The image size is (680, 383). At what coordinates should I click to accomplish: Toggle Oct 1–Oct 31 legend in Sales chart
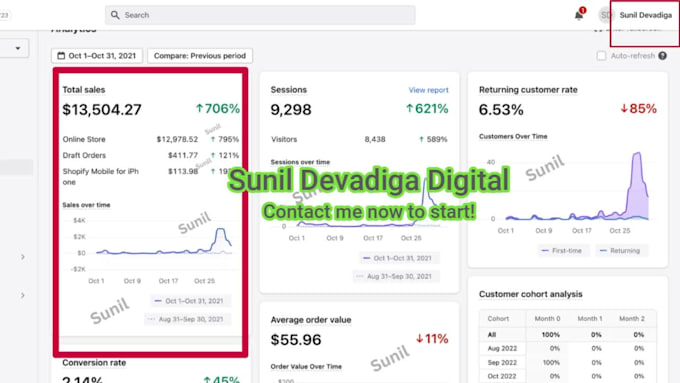point(191,301)
